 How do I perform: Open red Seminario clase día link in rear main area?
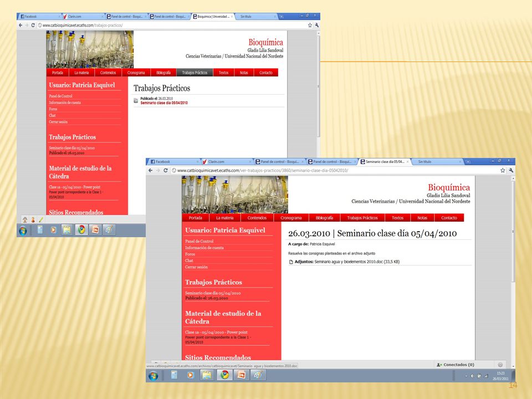point(164,103)
